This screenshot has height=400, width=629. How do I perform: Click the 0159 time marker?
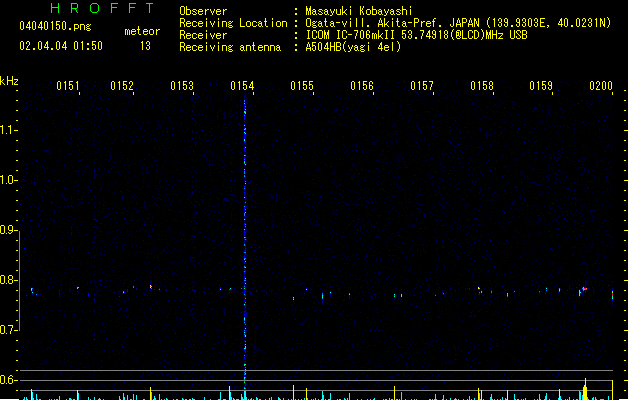click(x=541, y=86)
